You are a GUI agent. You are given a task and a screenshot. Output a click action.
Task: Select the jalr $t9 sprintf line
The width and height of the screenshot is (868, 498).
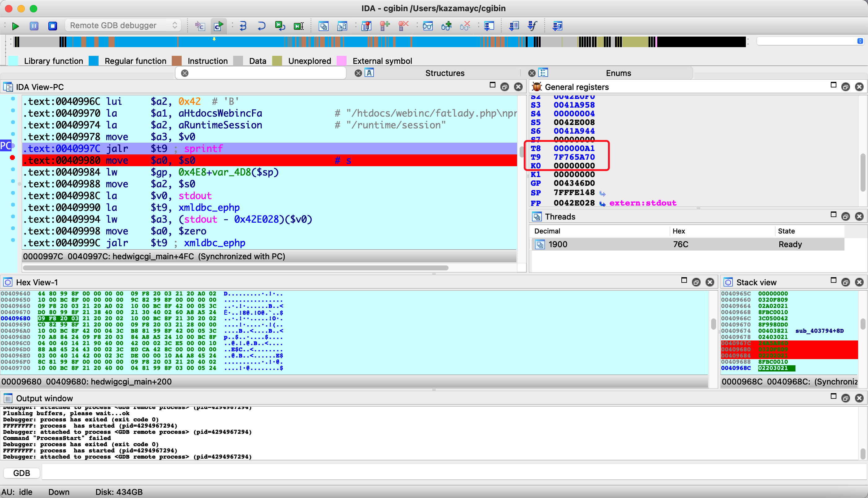coord(269,149)
